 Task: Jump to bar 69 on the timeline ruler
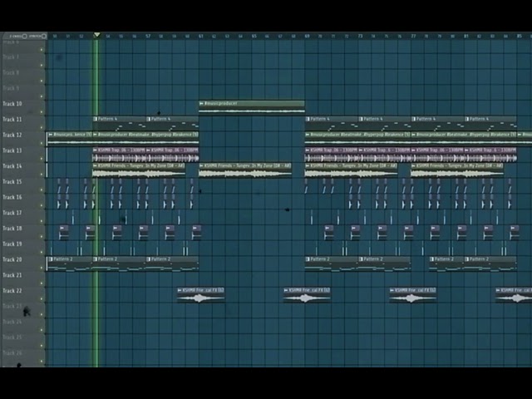307,36
